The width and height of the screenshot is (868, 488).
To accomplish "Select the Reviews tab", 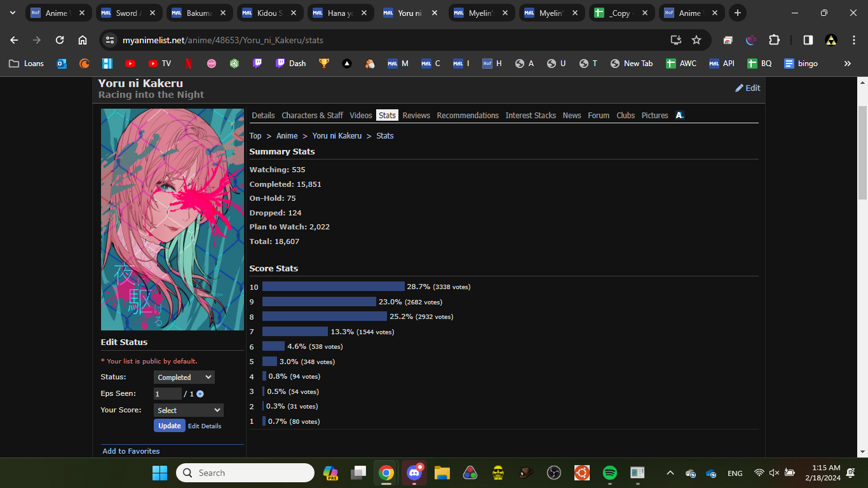I will [x=416, y=116].
